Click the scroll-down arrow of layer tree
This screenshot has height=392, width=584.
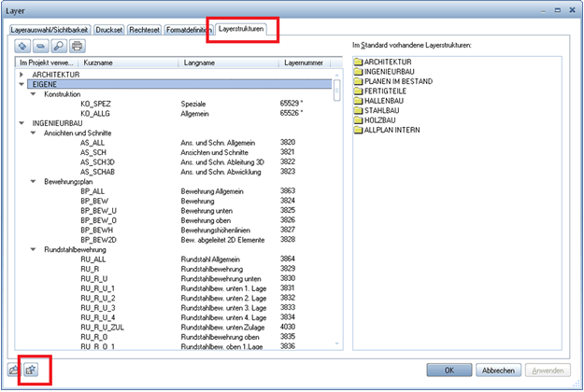[x=336, y=343]
